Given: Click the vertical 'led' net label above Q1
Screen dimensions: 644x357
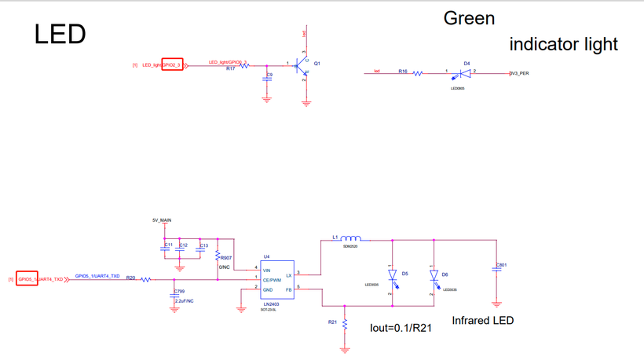Looking at the screenshot, I should tap(304, 34).
